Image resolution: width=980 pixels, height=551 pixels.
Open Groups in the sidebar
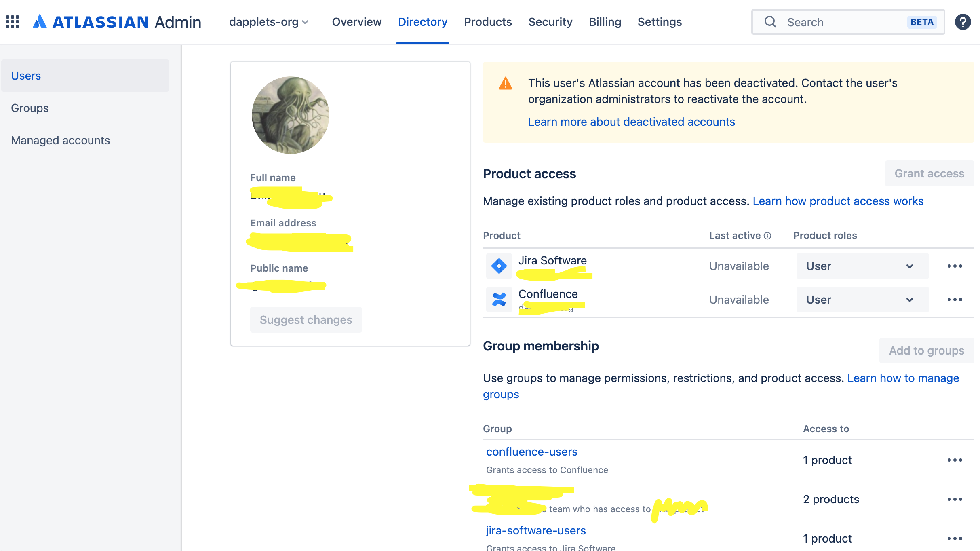(x=30, y=108)
